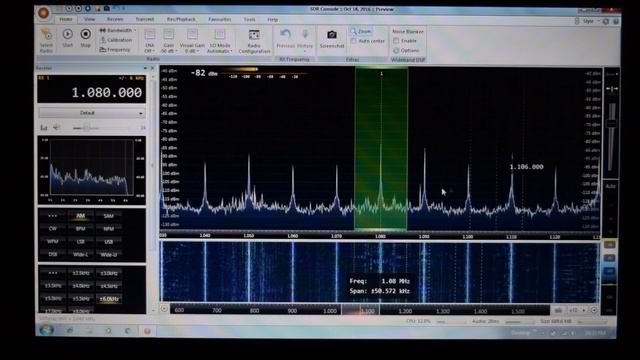
Task: Open the frequency History list
Action: coord(305,40)
